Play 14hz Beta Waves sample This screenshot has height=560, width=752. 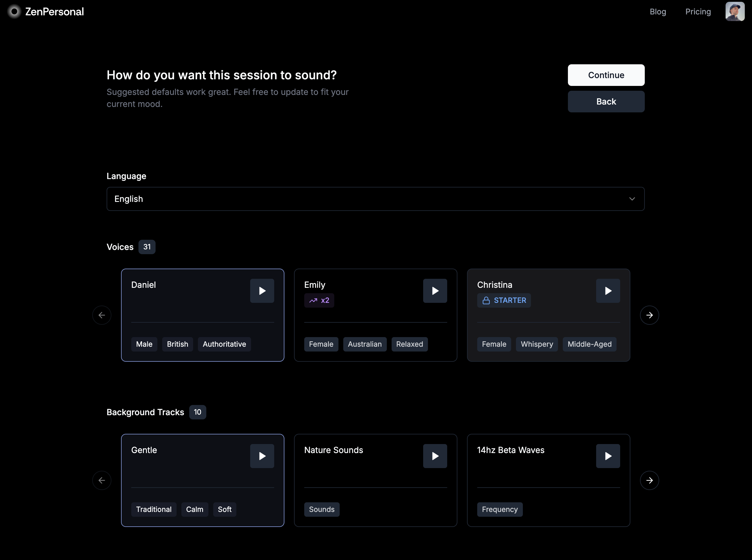tap(608, 455)
